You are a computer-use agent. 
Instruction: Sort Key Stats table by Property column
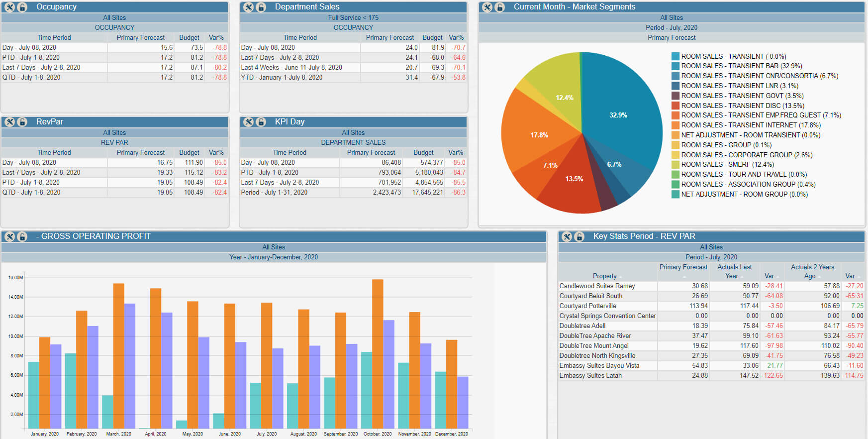(605, 276)
